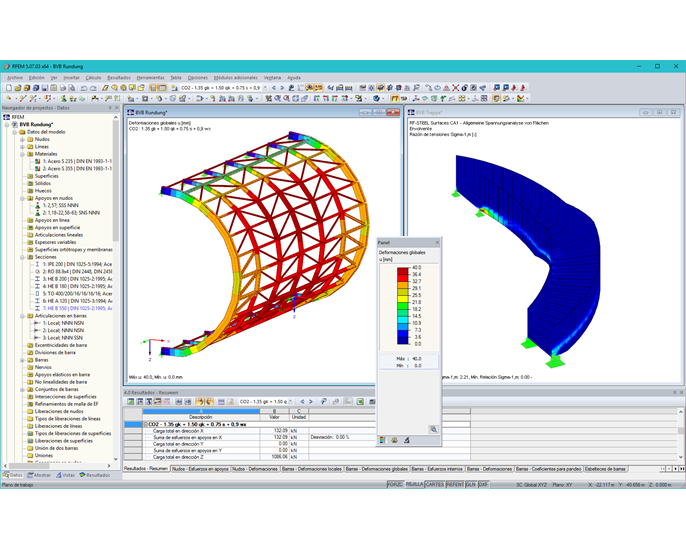Toggle the show results icon in main toolbar

tap(309, 88)
